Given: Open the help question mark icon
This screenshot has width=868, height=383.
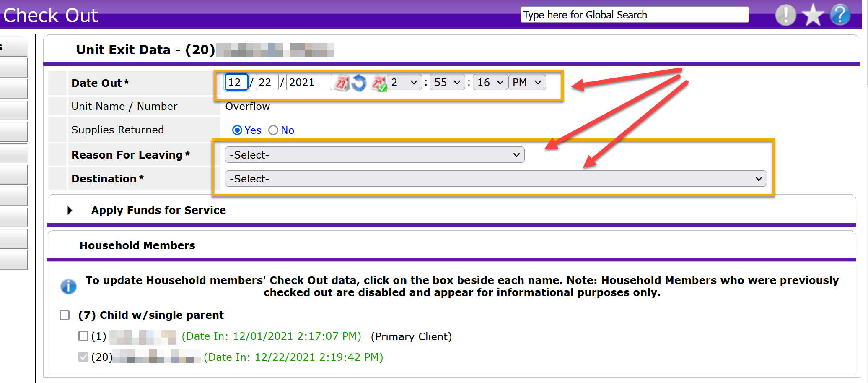Looking at the screenshot, I should (840, 15).
